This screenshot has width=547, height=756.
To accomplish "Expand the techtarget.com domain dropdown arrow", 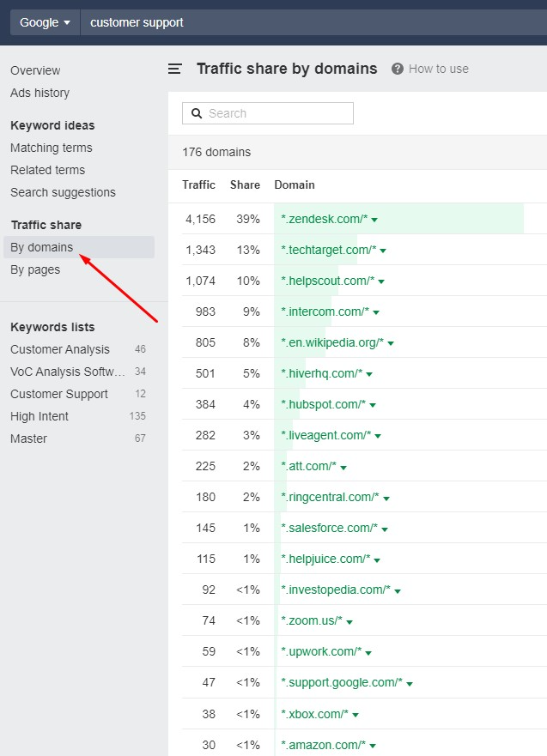I will tap(383, 251).
